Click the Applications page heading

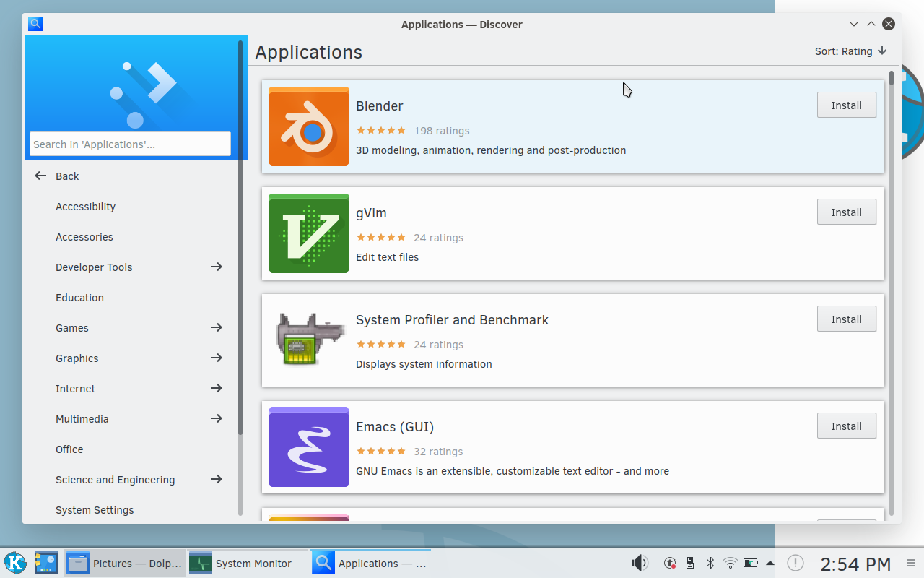coord(308,52)
